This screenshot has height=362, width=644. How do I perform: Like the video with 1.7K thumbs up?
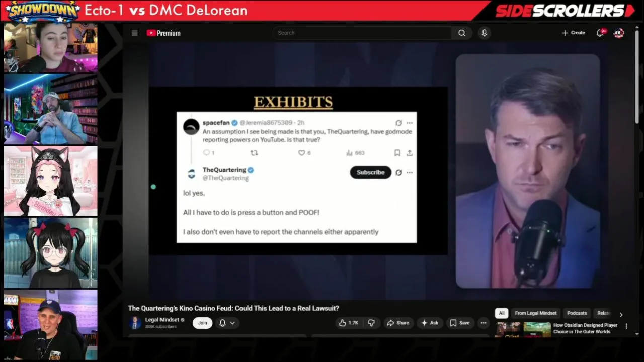click(348, 323)
